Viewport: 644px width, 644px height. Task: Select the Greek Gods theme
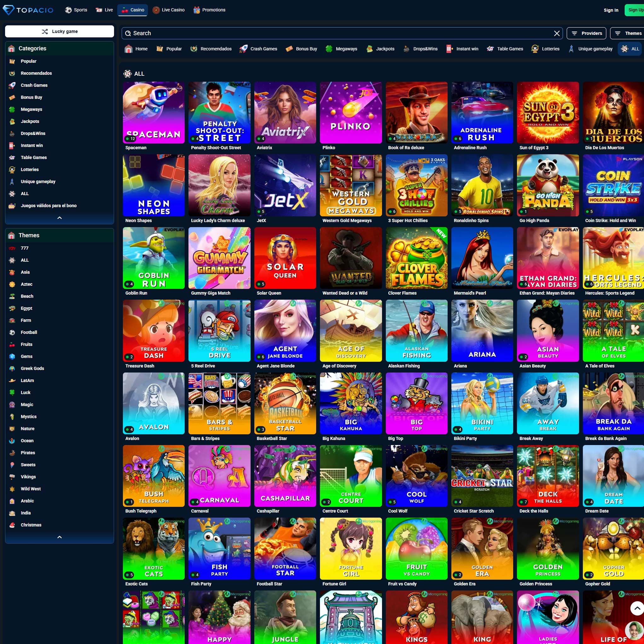pyautogui.click(x=32, y=368)
